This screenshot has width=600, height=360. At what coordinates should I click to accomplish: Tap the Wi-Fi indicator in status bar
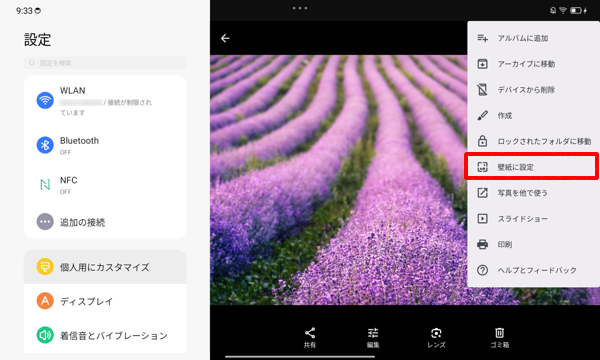click(x=563, y=10)
